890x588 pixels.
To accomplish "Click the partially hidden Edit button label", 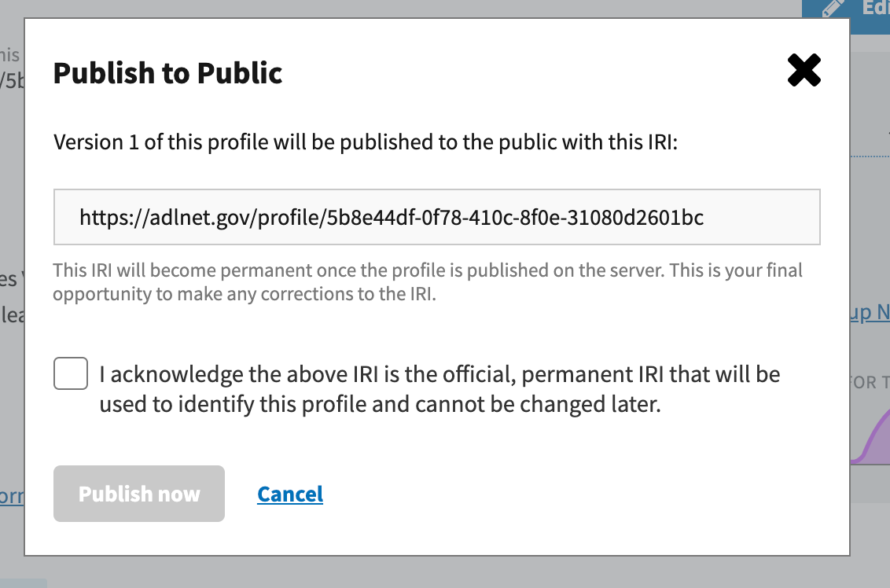I will point(874,9).
